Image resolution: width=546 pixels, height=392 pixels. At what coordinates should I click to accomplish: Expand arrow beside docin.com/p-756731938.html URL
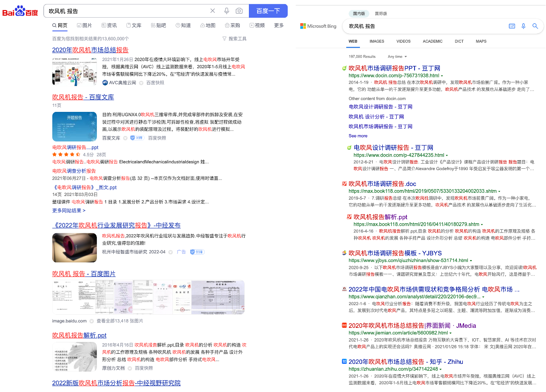pyautogui.click(x=442, y=75)
